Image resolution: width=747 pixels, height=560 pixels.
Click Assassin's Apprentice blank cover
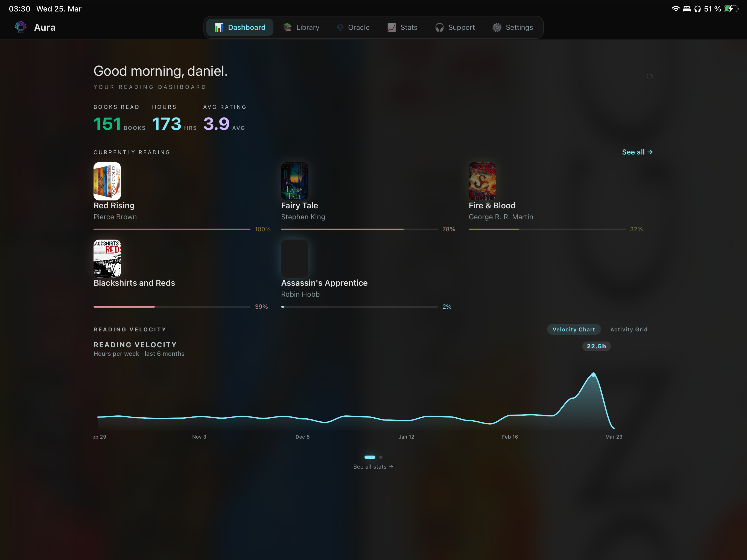click(x=294, y=258)
